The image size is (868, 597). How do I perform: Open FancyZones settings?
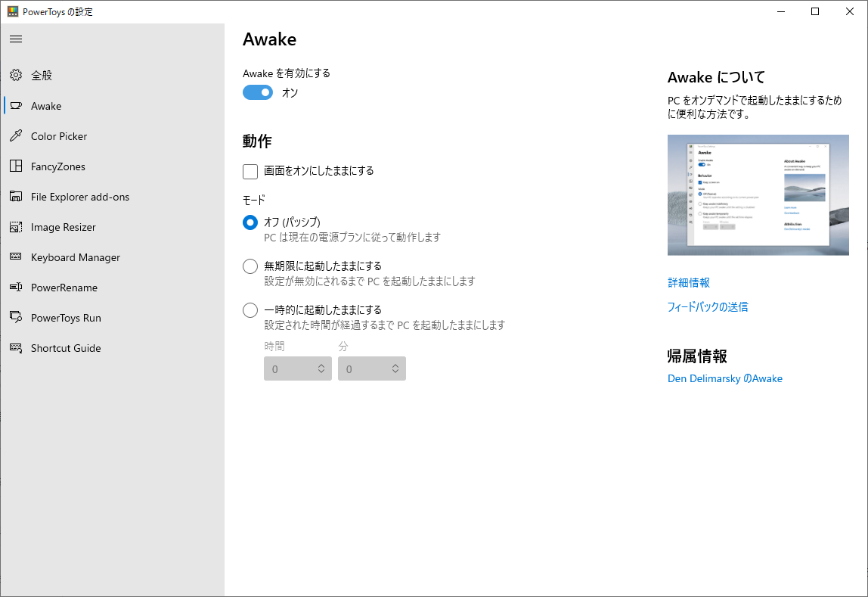113,166
